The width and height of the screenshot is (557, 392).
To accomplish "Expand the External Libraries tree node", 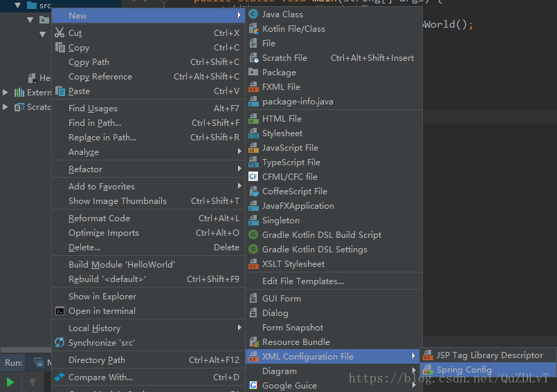I will point(6,93).
